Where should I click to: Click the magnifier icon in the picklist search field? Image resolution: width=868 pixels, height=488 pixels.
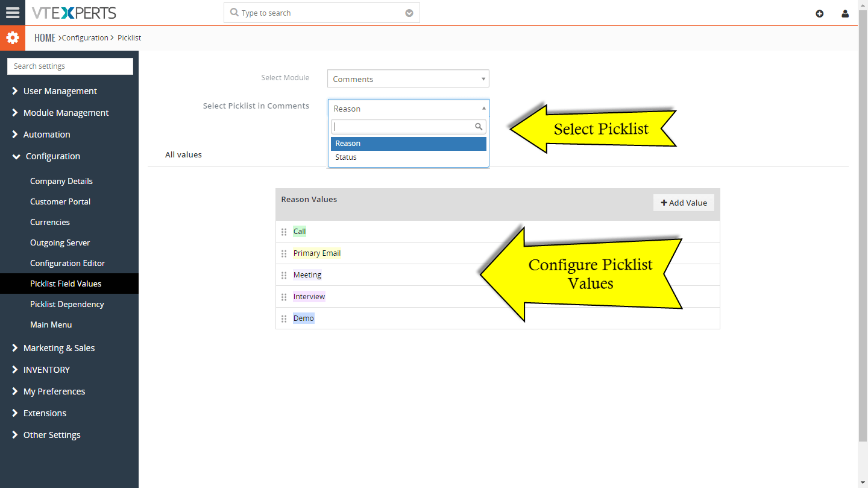tap(479, 127)
